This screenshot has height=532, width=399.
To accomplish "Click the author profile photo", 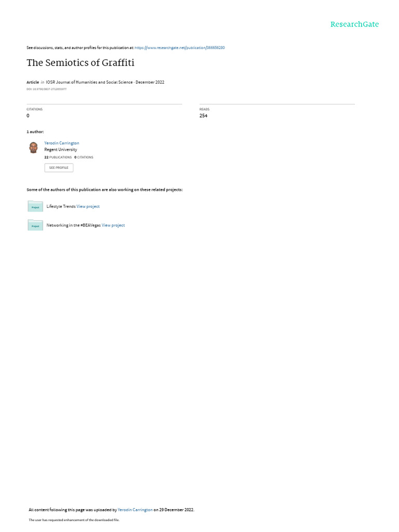I will coord(33,148).
